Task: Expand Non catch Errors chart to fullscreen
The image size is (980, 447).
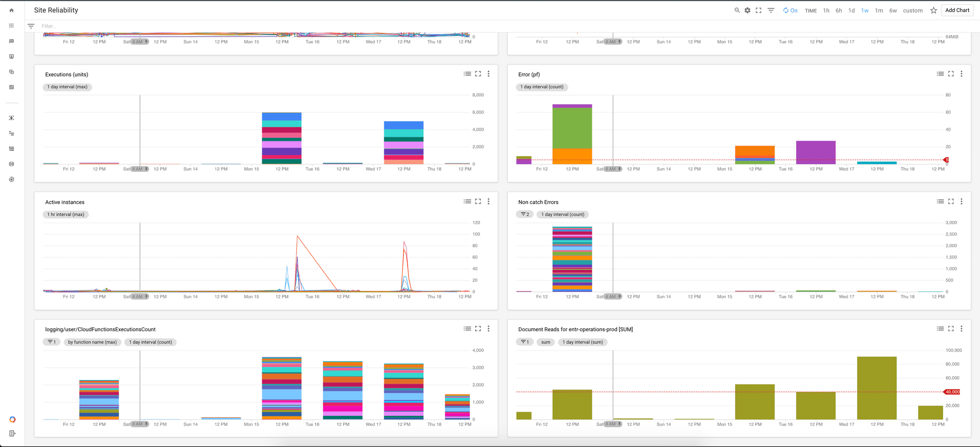Action: click(951, 201)
